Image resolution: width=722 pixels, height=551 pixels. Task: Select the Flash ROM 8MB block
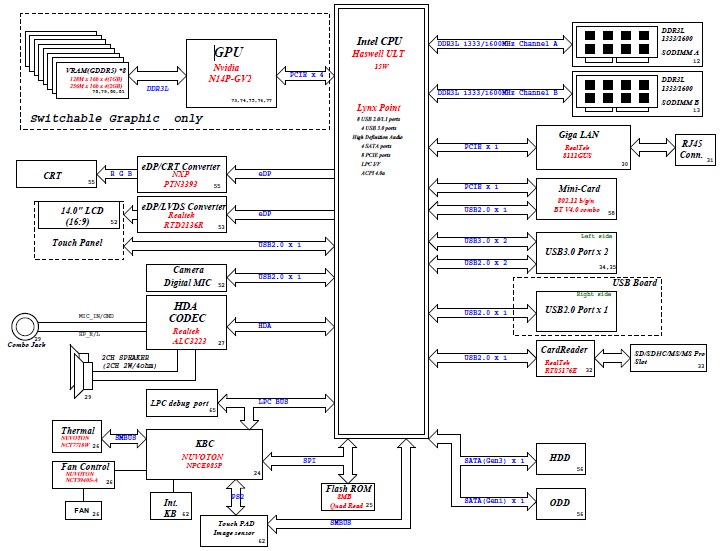pyautogui.click(x=348, y=497)
